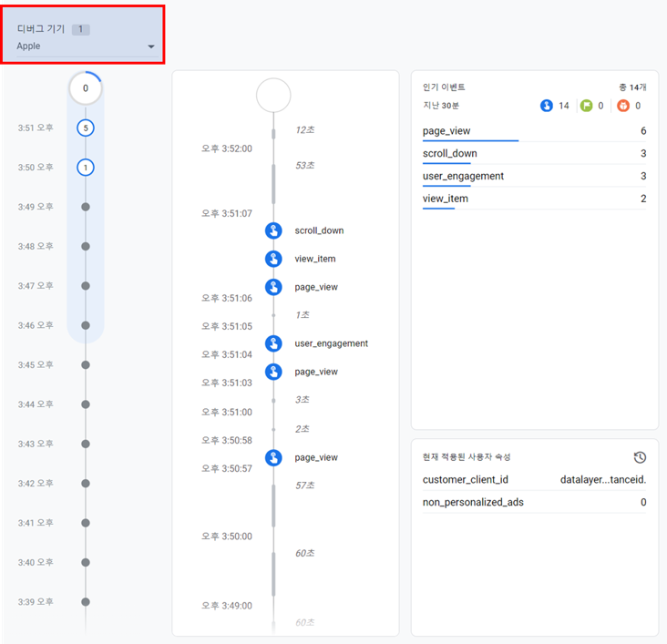
Task: Click the view_item event icon in seconds stream
Action: pyautogui.click(x=273, y=259)
